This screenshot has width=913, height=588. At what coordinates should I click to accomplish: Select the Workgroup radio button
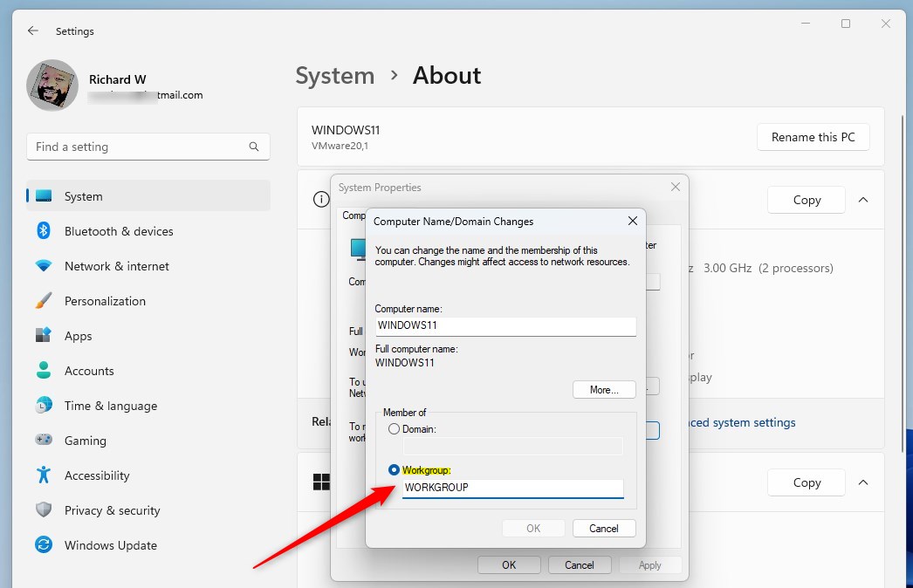click(394, 469)
